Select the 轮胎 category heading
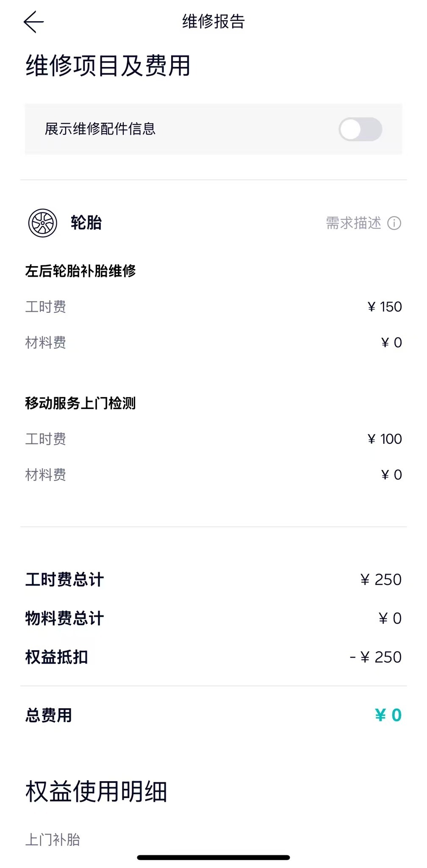 86,223
